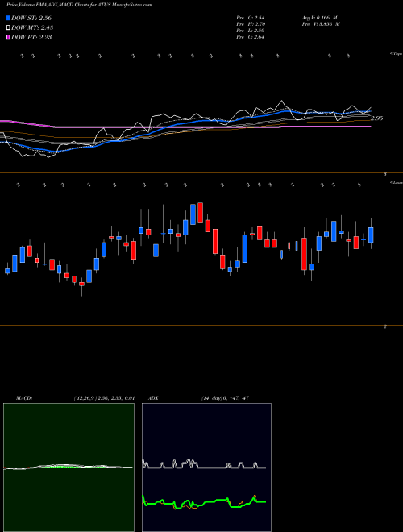This screenshot has height=532, width=403.
Task: Click the magenta DOW PT legend swatch
Action: pyautogui.click(x=8, y=37)
